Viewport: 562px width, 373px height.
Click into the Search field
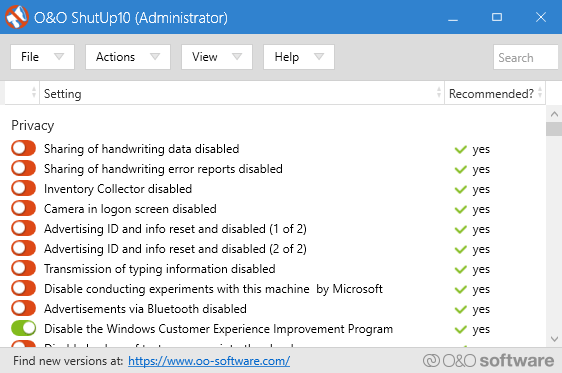(x=525, y=57)
